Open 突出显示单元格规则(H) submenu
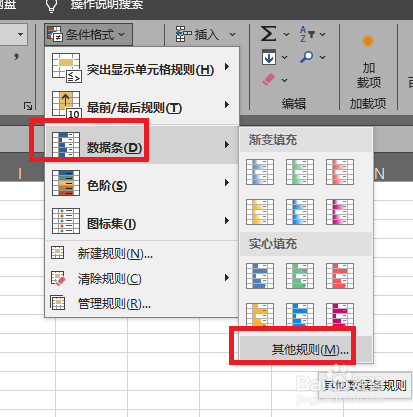This screenshot has height=417, width=413. coord(142,67)
